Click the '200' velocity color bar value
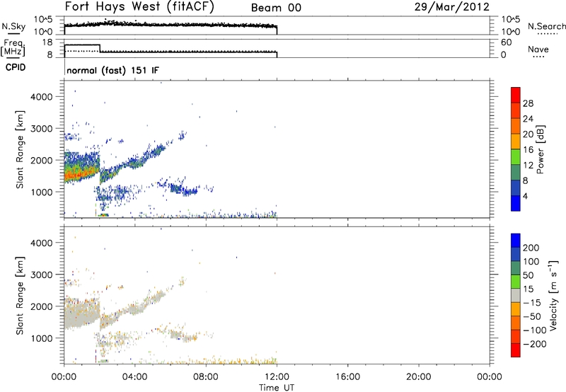 tap(531, 248)
